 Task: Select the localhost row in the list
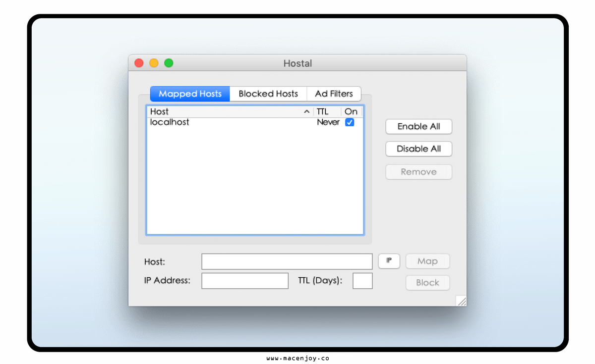tap(255, 122)
